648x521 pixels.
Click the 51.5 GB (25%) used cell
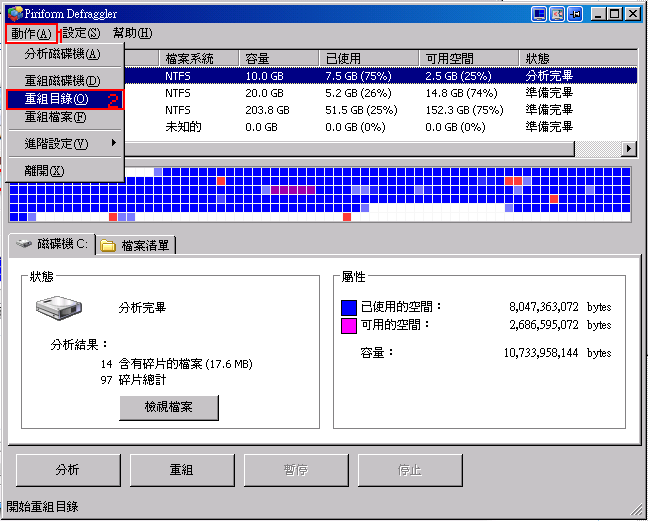coord(361,110)
